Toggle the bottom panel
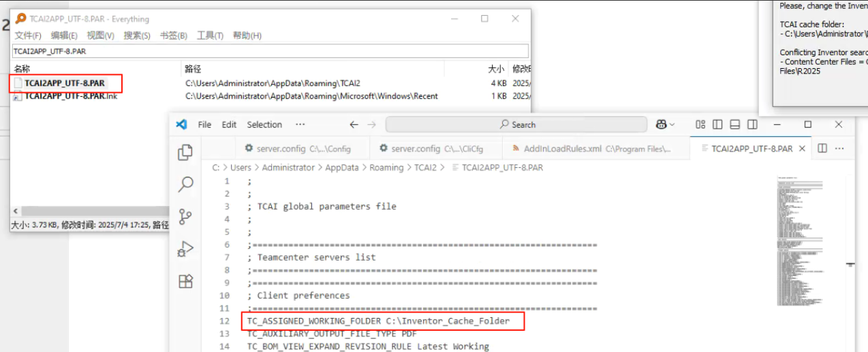This screenshot has height=352, width=868. pos(735,125)
